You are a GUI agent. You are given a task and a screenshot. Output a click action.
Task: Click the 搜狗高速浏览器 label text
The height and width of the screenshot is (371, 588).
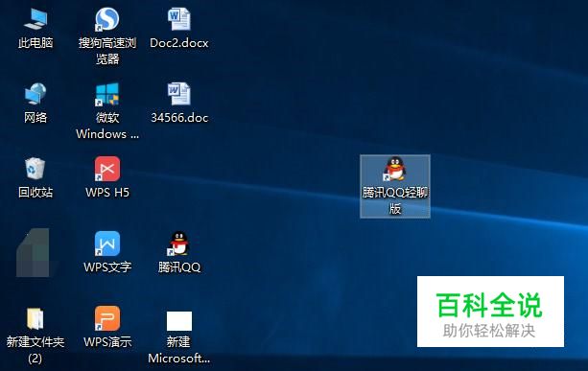(107, 51)
